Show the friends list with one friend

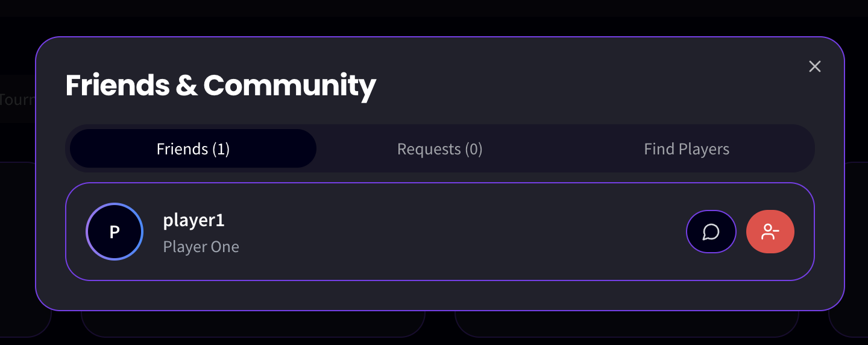tap(193, 149)
